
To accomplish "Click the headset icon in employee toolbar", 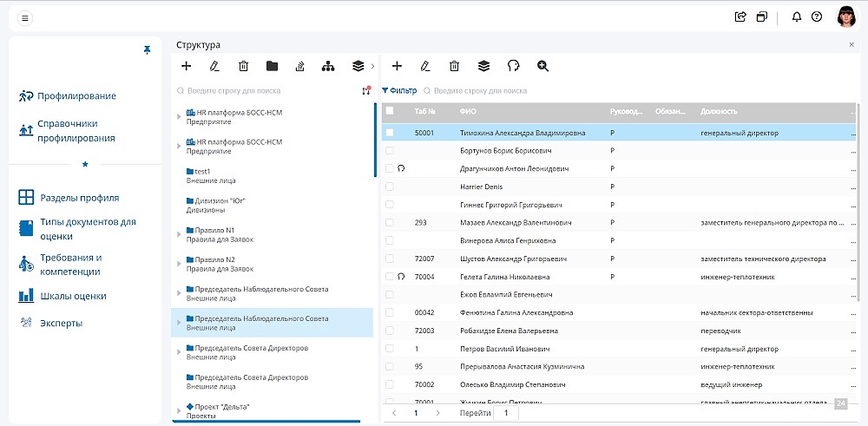I will tap(513, 66).
